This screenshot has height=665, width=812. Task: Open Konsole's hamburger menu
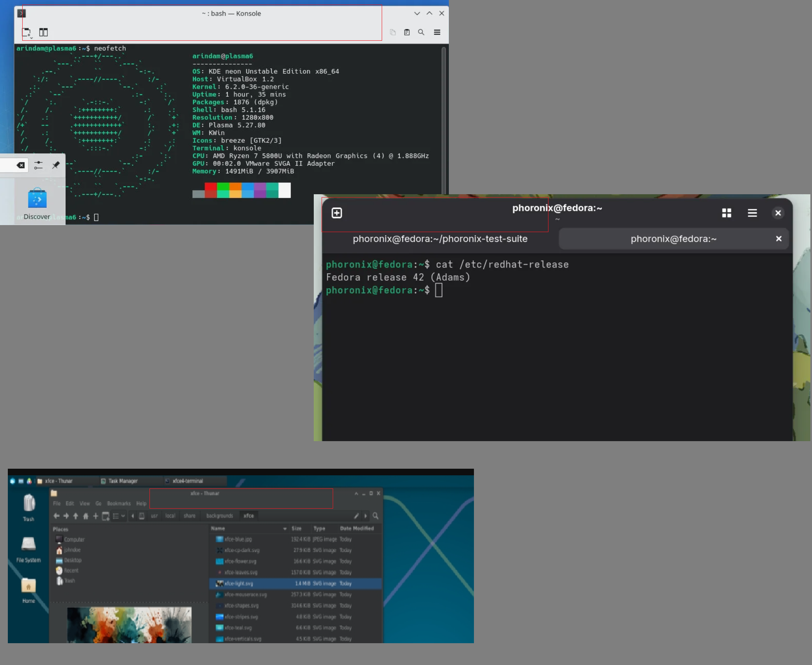pyautogui.click(x=437, y=32)
